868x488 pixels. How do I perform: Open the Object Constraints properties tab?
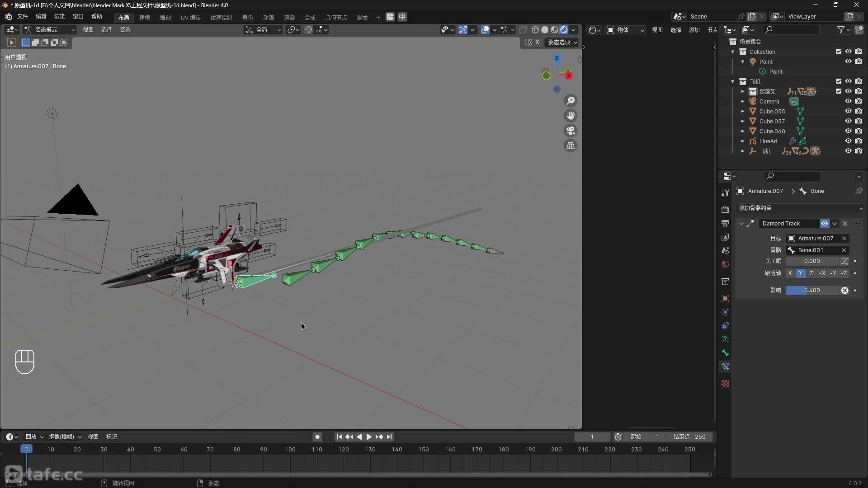tap(725, 326)
